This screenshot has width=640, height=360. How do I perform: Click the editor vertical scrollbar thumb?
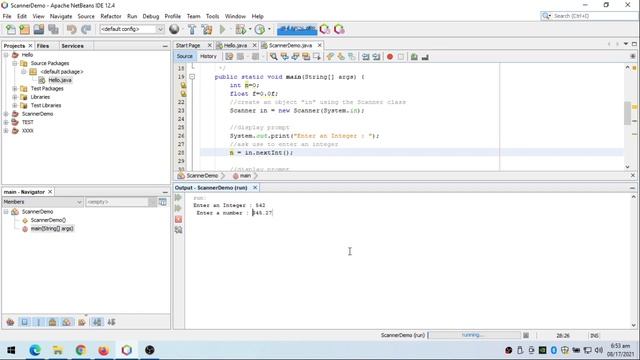click(x=627, y=113)
